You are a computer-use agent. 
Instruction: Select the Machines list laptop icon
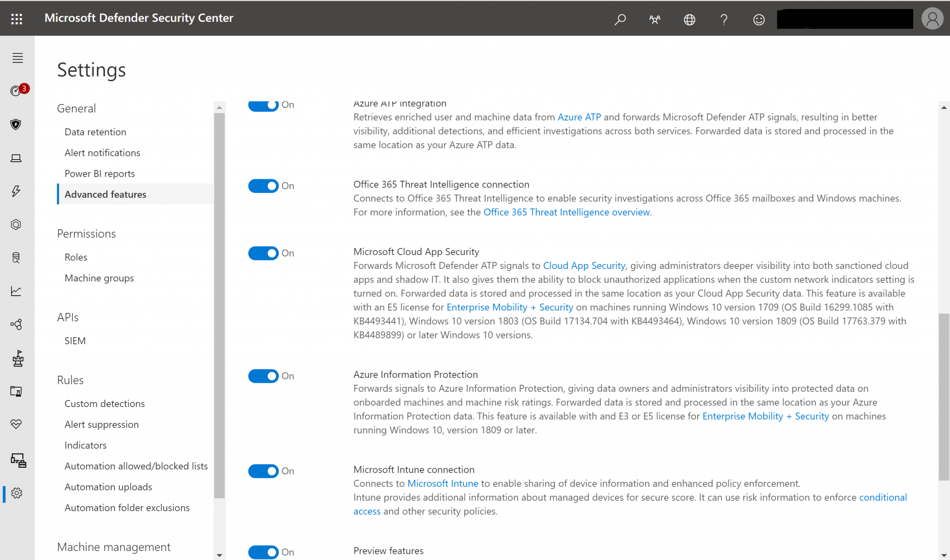(x=17, y=158)
